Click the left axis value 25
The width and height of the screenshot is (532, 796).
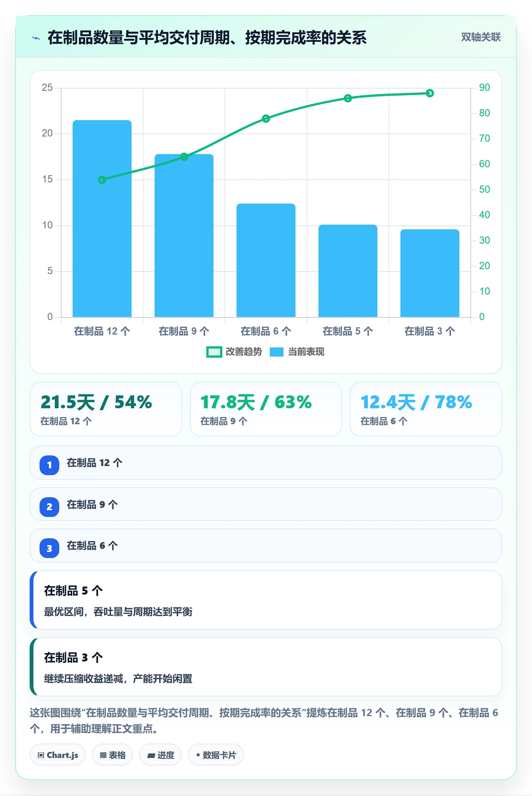coord(47,88)
